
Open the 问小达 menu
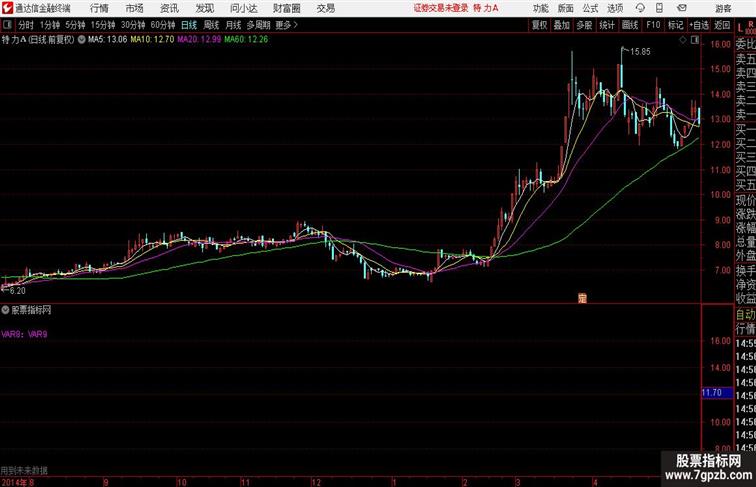243,8
